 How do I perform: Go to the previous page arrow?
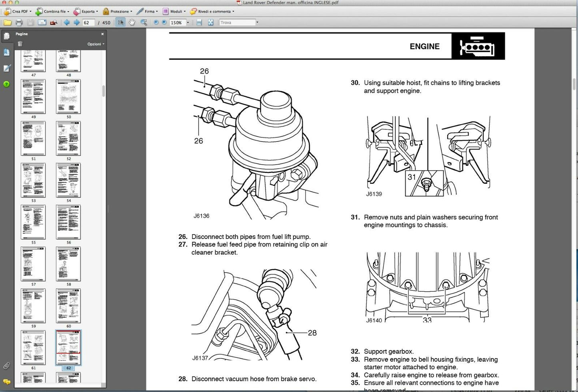coord(67,23)
